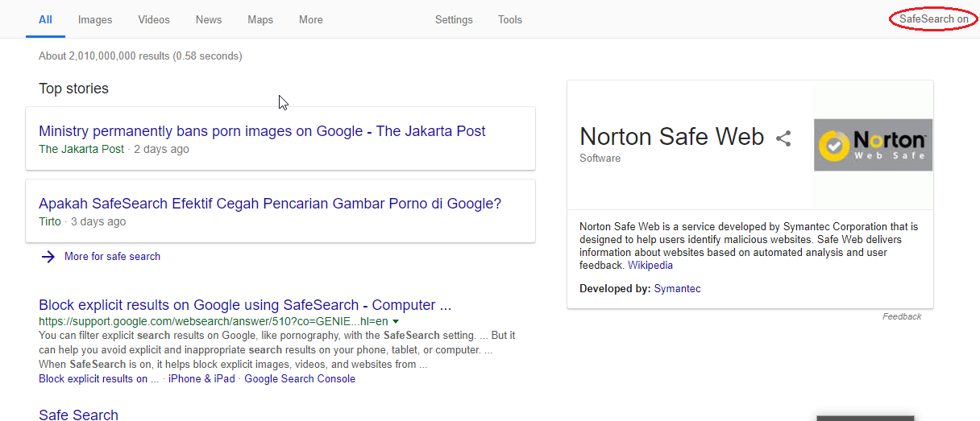Expand the green arrow next to support.google.com URL
The width and height of the screenshot is (980, 421).
pyautogui.click(x=396, y=321)
